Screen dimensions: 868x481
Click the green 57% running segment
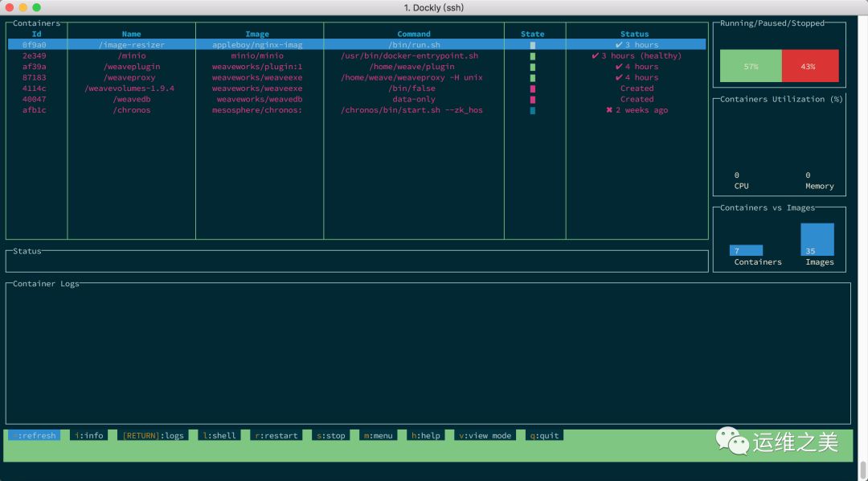[751, 66]
